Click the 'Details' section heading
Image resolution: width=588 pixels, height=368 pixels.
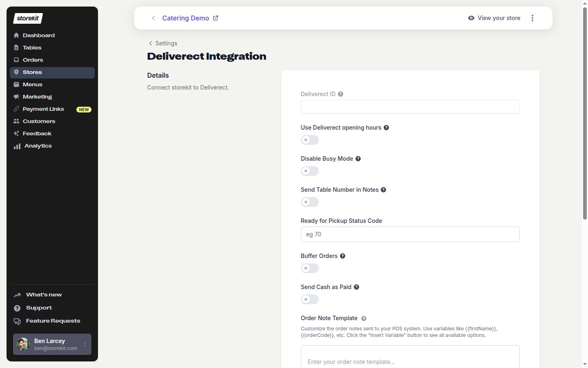pos(158,75)
